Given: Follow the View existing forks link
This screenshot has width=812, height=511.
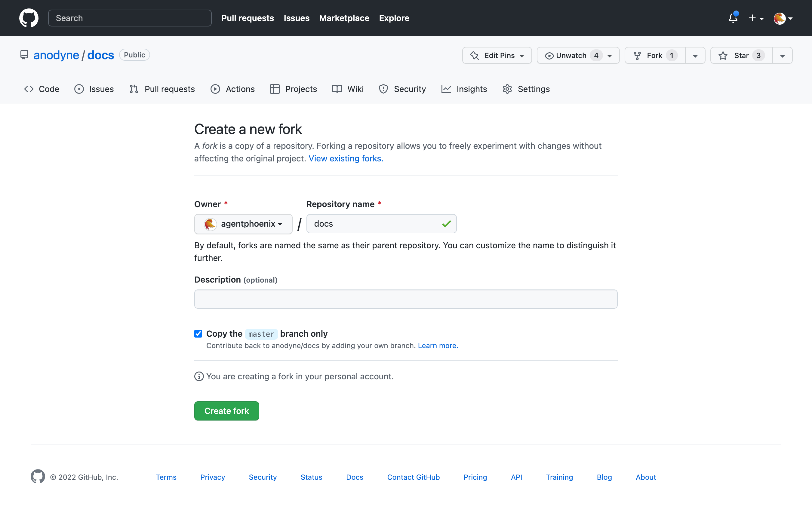Looking at the screenshot, I should click(x=346, y=158).
